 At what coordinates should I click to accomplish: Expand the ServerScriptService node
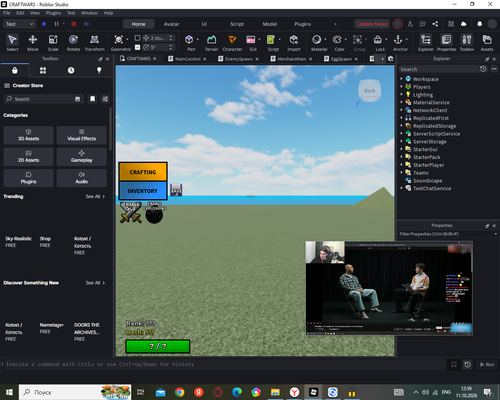(x=401, y=133)
